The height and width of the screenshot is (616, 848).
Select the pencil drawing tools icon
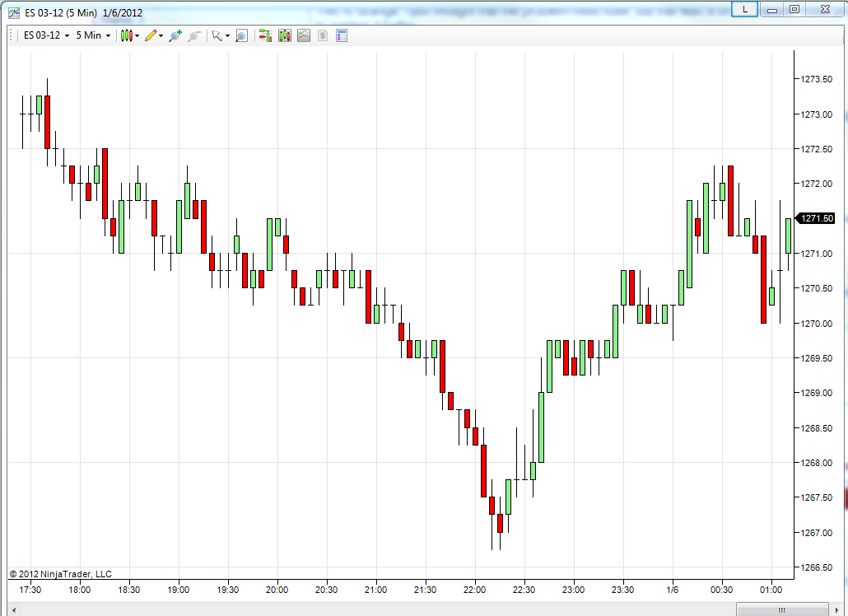151,35
